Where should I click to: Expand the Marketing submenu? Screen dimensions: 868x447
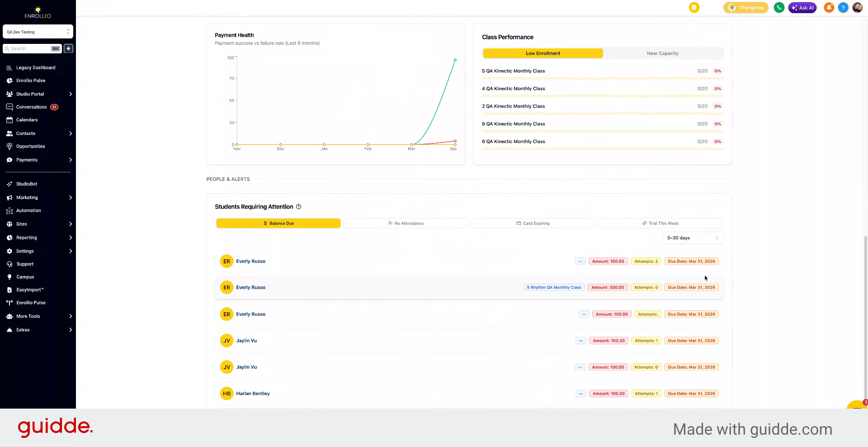(71, 198)
